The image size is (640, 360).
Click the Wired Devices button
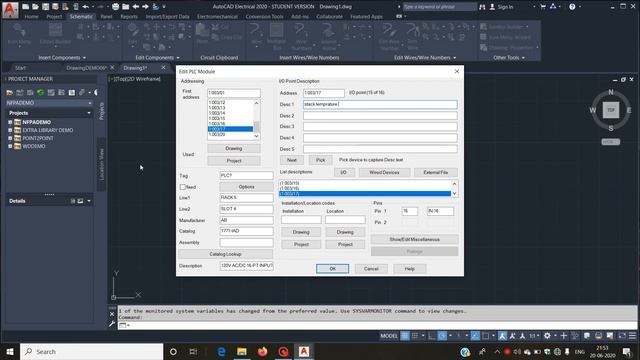[x=384, y=172]
